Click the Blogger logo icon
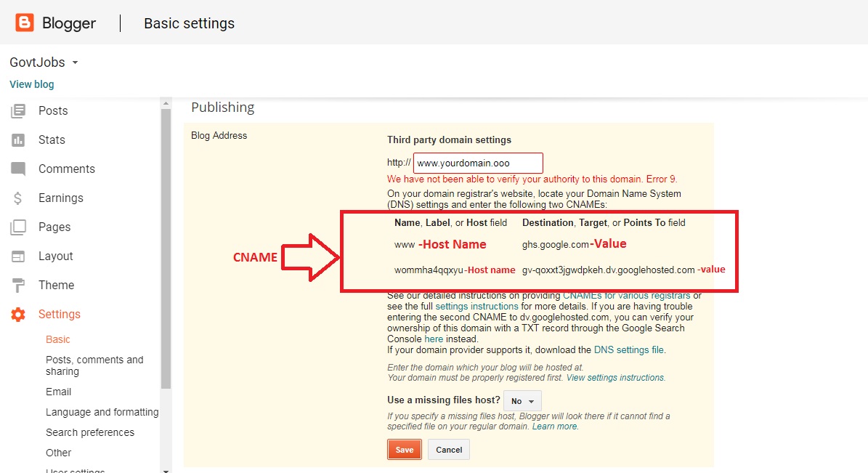Image resolution: width=868 pixels, height=473 pixels. click(25, 23)
